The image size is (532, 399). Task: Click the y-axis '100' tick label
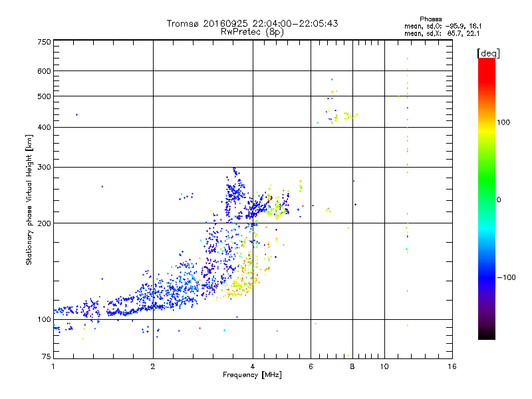point(45,320)
